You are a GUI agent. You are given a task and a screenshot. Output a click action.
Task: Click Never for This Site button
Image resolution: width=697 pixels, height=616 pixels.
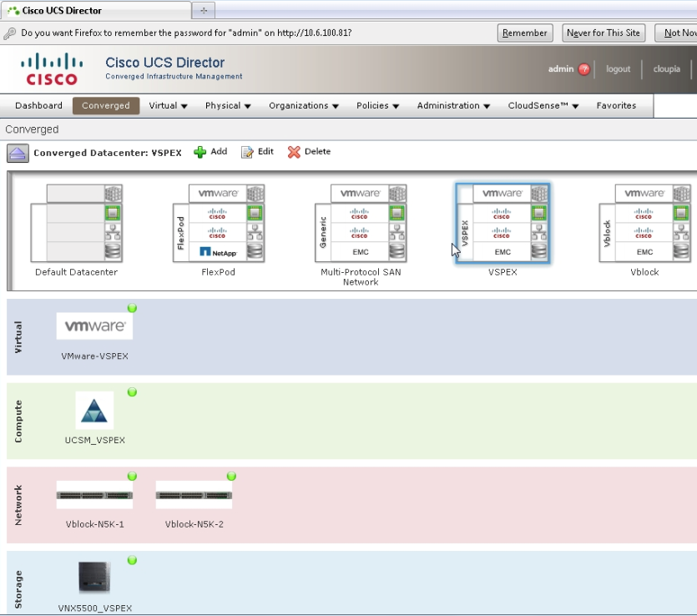[604, 33]
